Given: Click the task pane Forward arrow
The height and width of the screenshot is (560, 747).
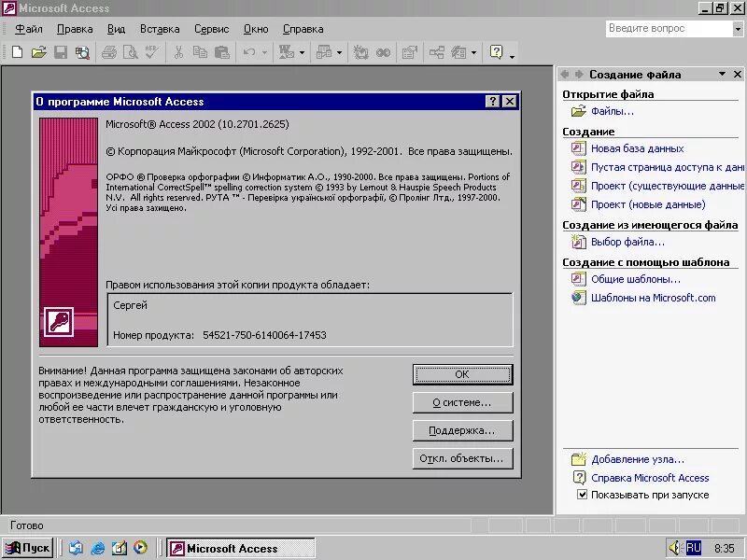Looking at the screenshot, I should [579, 74].
